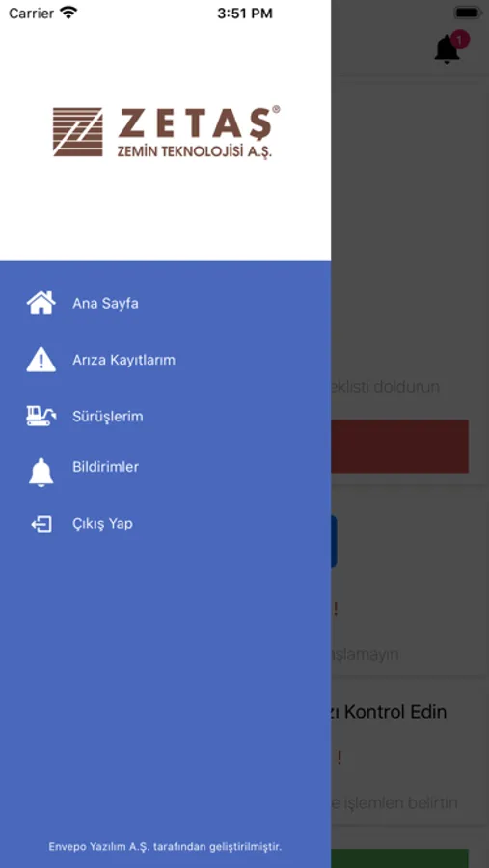Image resolution: width=489 pixels, height=868 pixels.
Task: Tap the bell icon beside Bildirimler
Action: point(41,473)
